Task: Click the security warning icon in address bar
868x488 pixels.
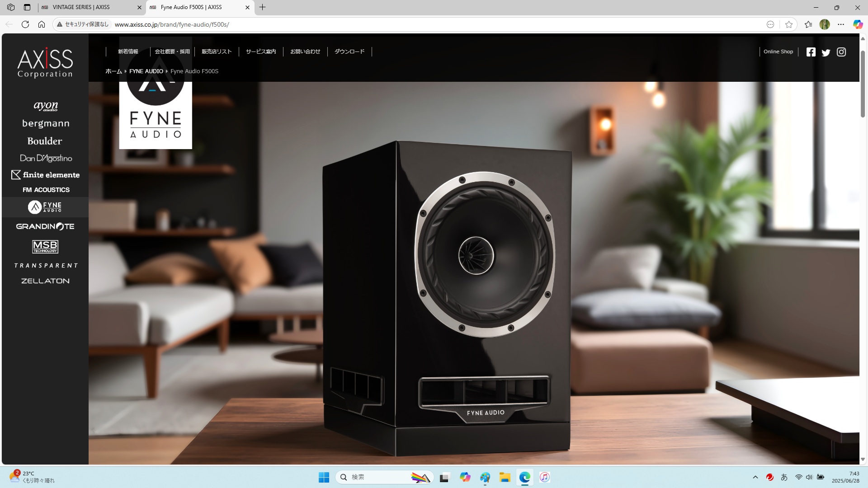Action: [59, 24]
